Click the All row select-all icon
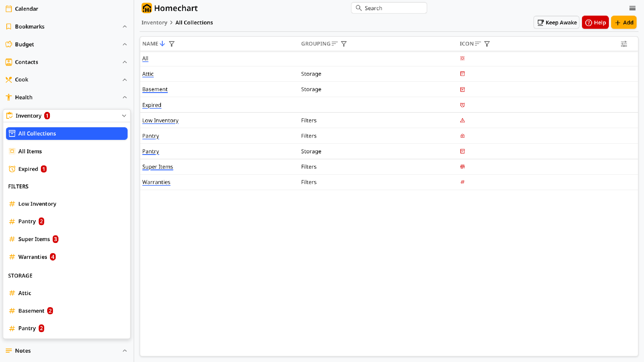This screenshot has height=362, width=644. click(462, 58)
